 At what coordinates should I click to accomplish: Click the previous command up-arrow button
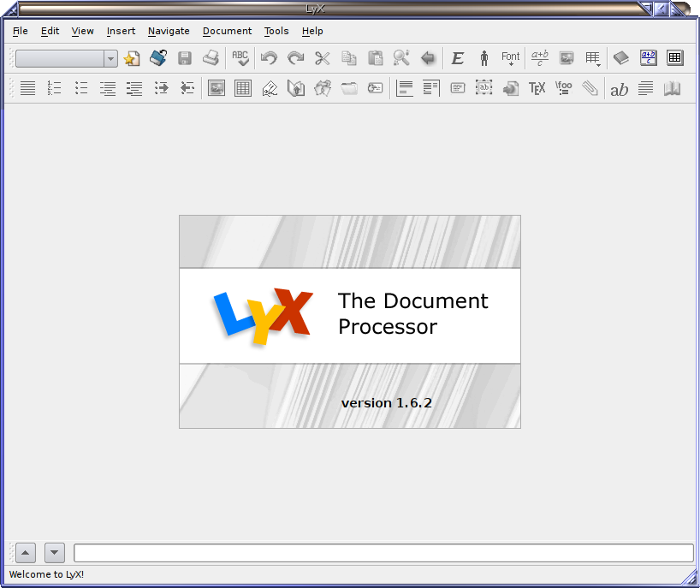click(26, 553)
